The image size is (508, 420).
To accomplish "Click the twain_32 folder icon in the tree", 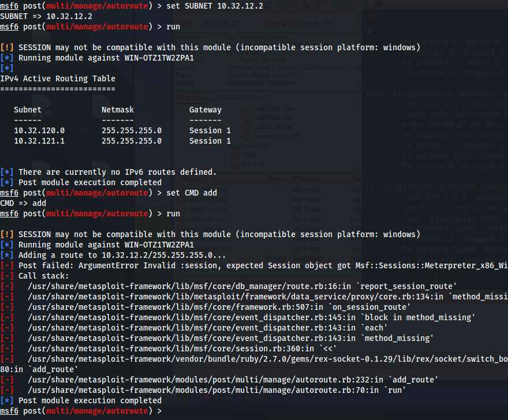I will 236,145.
